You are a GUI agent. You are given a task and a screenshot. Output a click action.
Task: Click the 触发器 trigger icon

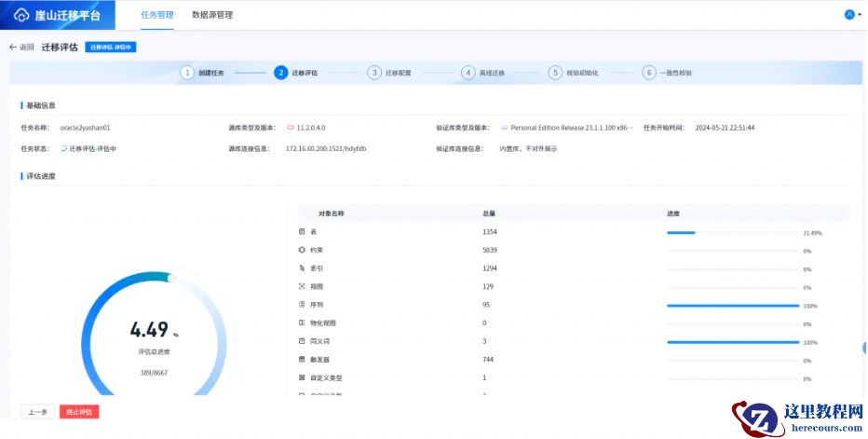[x=302, y=359]
